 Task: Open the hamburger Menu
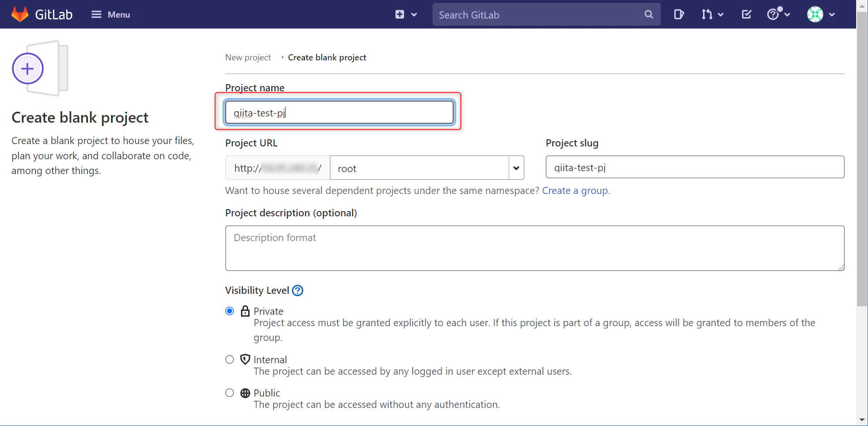(x=111, y=15)
